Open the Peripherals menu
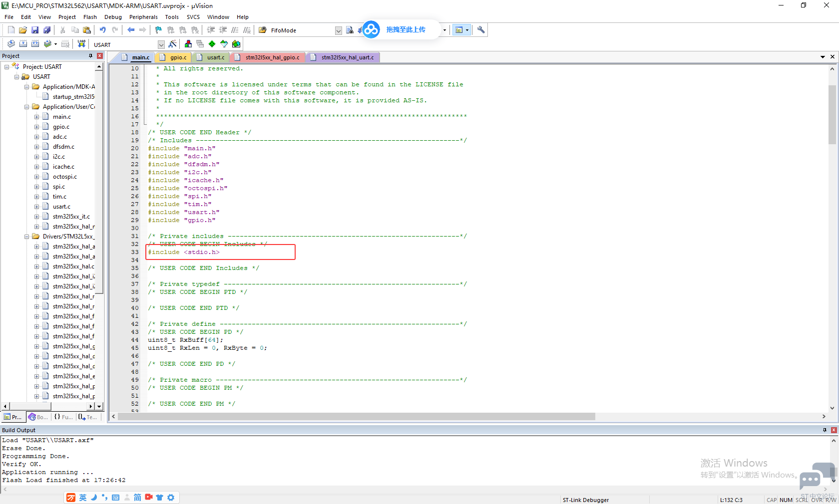The width and height of the screenshot is (839, 504). pos(143,17)
